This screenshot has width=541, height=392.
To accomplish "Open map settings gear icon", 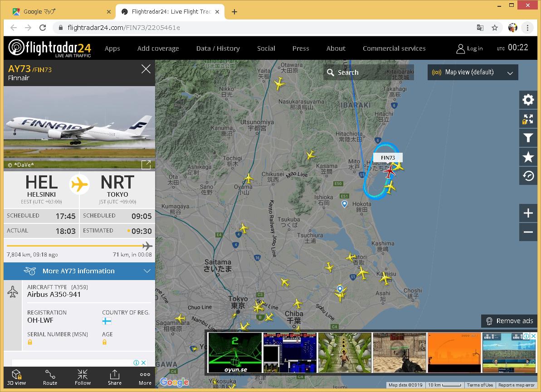I will (x=528, y=100).
